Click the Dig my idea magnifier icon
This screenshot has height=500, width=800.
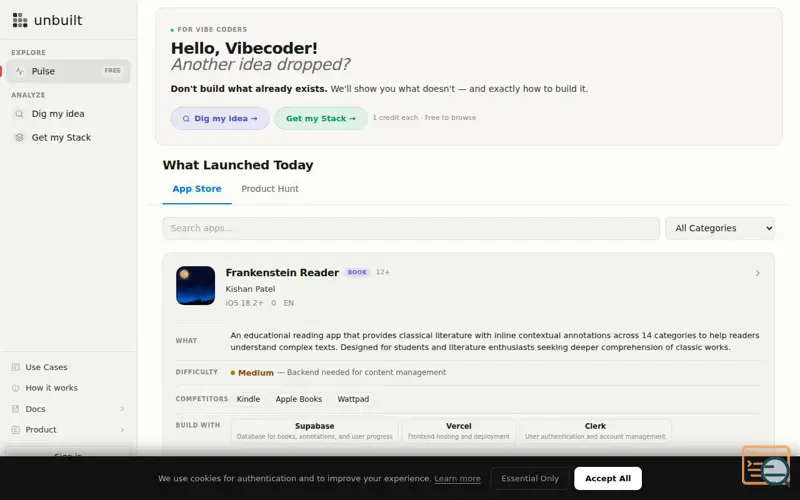(x=19, y=114)
